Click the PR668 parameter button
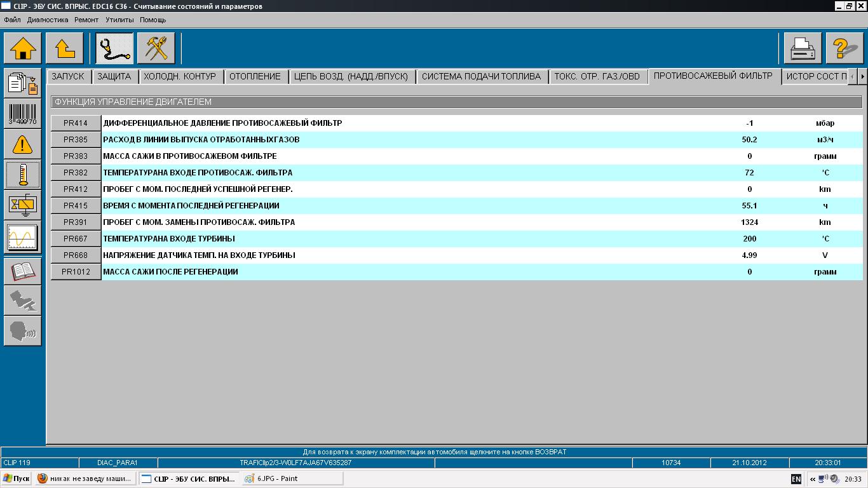This screenshot has width=868, height=488. click(x=76, y=255)
